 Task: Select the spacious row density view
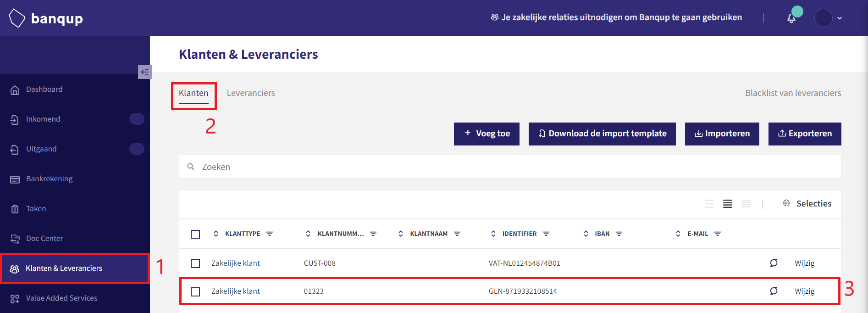point(709,204)
